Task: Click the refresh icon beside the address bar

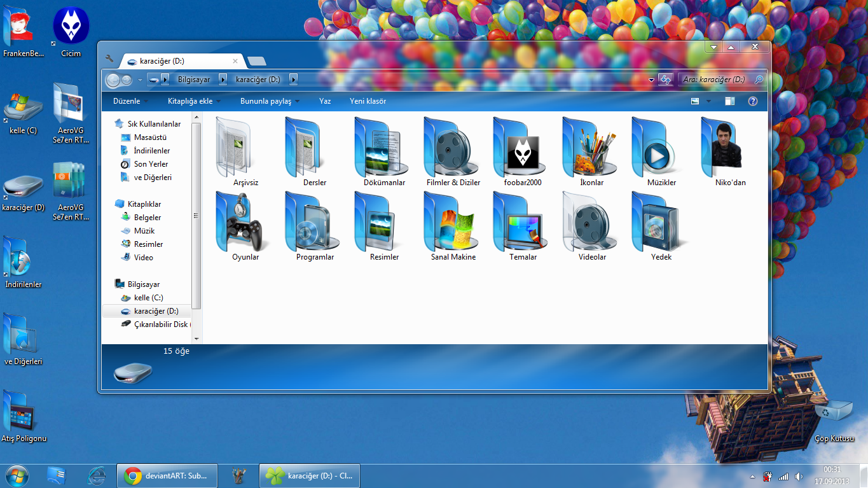Action: [x=666, y=80]
